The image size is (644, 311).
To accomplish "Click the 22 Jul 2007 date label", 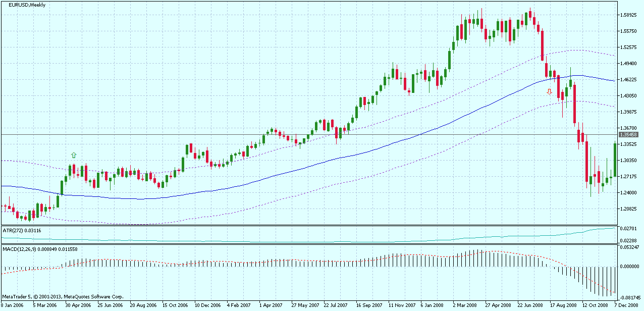I will pyautogui.click(x=336, y=306).
